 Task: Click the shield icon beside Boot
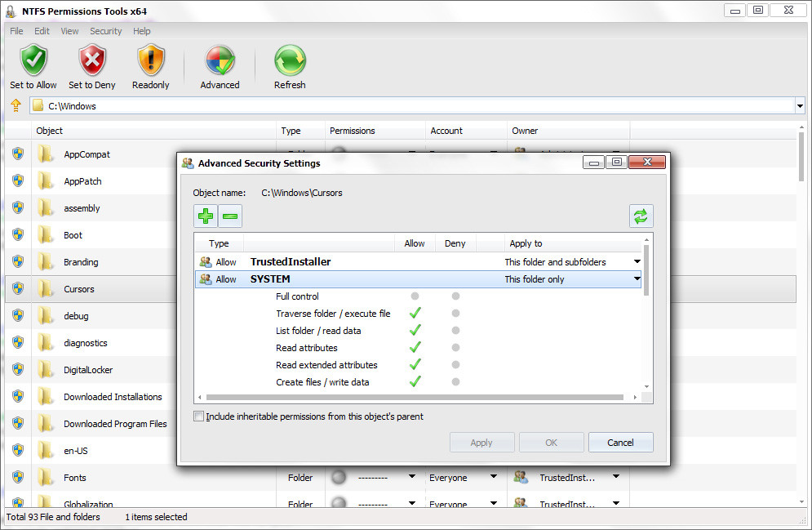pyautogui.click(x=18, y=234)
